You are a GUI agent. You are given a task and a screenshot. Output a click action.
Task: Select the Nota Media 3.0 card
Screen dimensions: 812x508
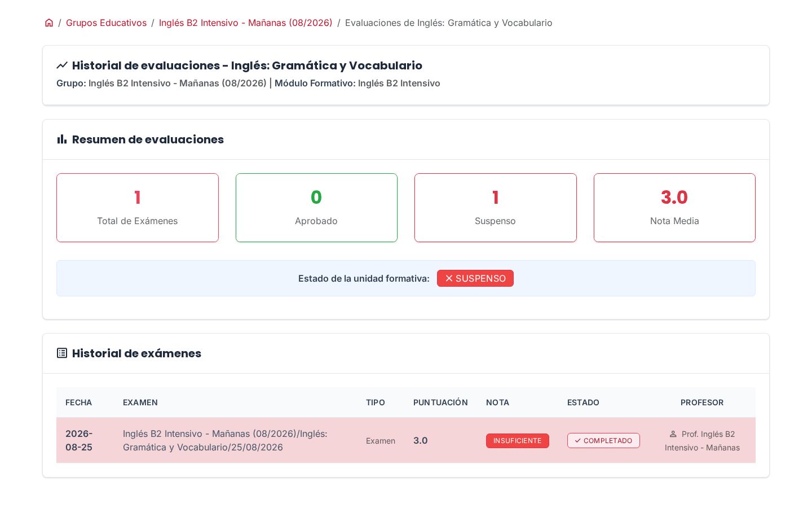coord(674,208)
